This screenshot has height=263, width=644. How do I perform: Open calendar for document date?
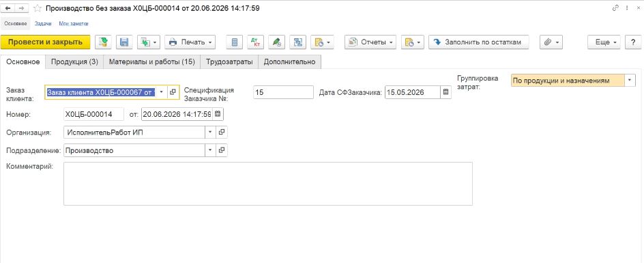coord(218,114)
